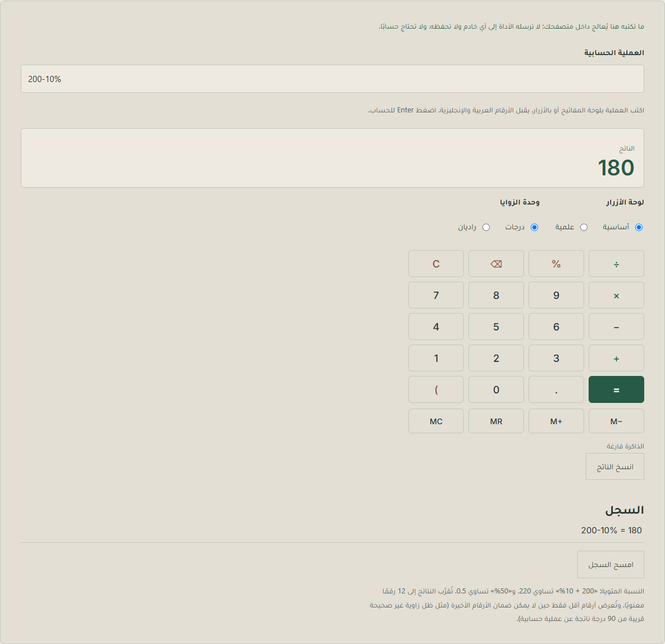Screen dimensions: 665x644
Task: Tap digit 2 on keypad
Action: (496, 358)
